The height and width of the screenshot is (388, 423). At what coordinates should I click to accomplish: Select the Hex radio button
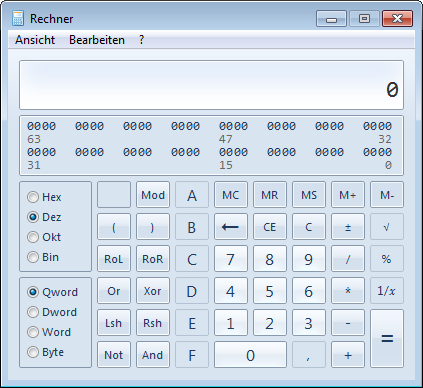point(44,197)
